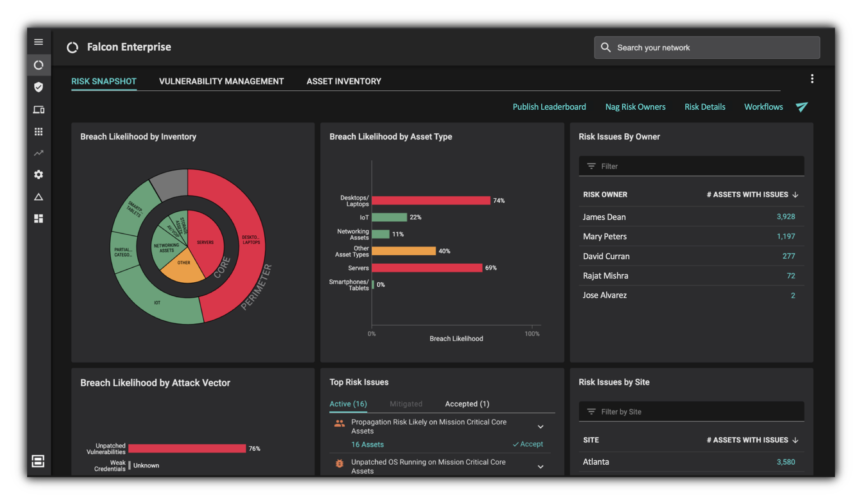Click the IoT 22% bar

click(389, 217)
